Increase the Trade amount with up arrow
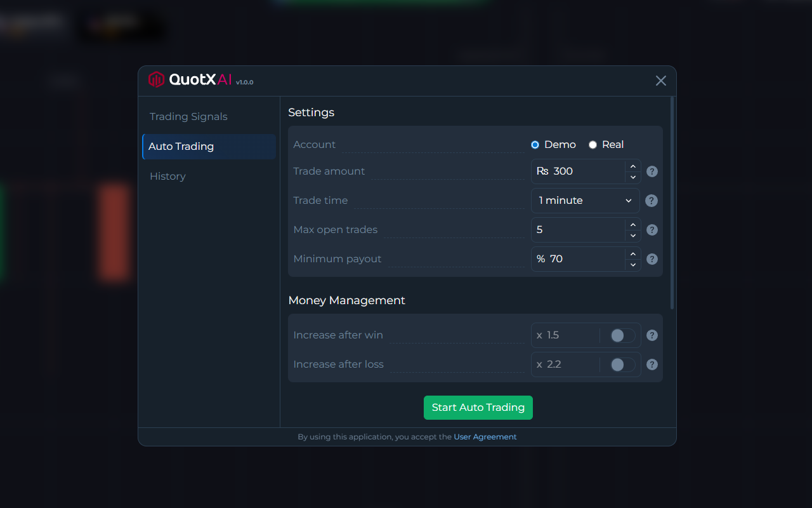Screen dimensions: 812x508 632,166
